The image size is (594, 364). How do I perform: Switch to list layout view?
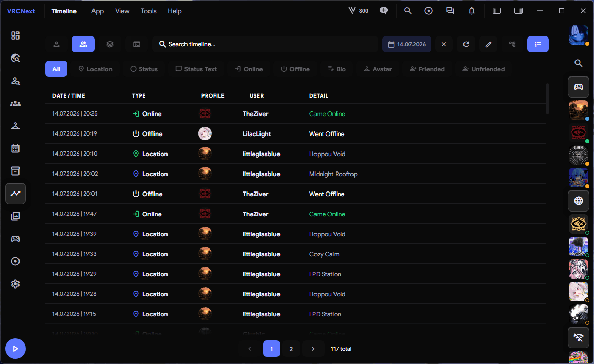[x=537, y=44]
